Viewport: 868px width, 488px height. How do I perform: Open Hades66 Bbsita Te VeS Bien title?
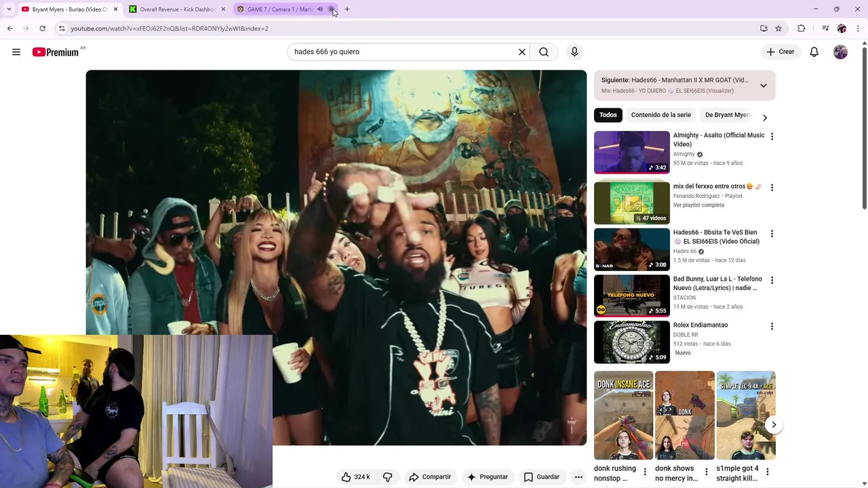[716, 237]
